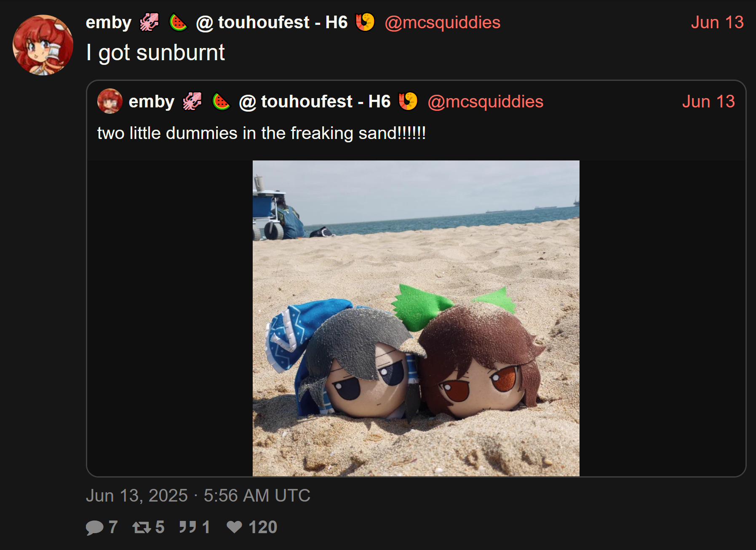Click the watermelon emoji in quoted tweet name

click(221, 101)
